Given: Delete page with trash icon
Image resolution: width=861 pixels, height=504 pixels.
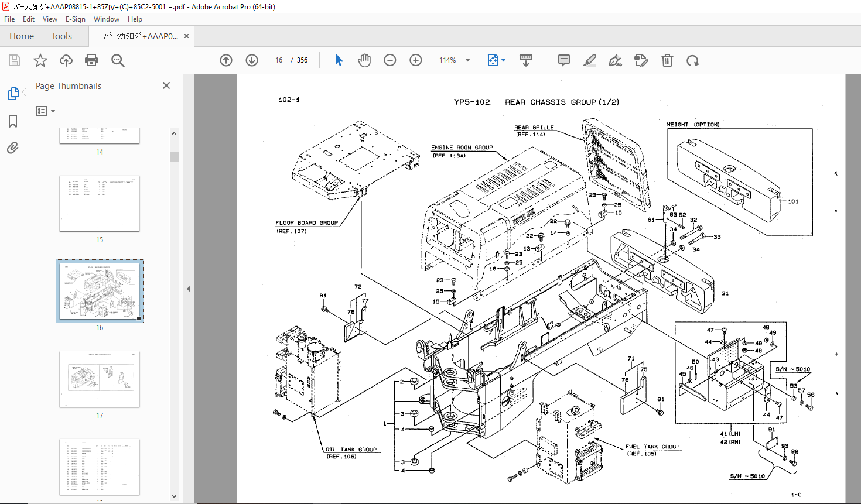Looking at the screenshot, I should (x=667, y=60).
